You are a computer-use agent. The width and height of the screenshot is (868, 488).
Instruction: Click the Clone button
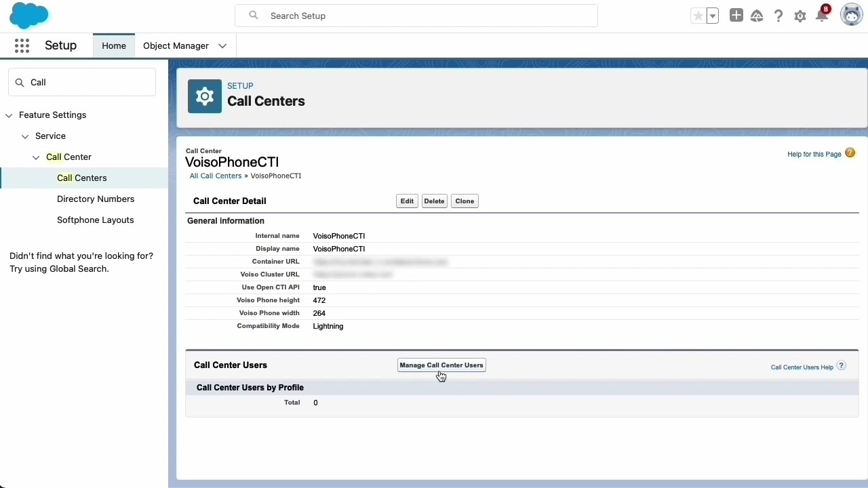point(465,201)
